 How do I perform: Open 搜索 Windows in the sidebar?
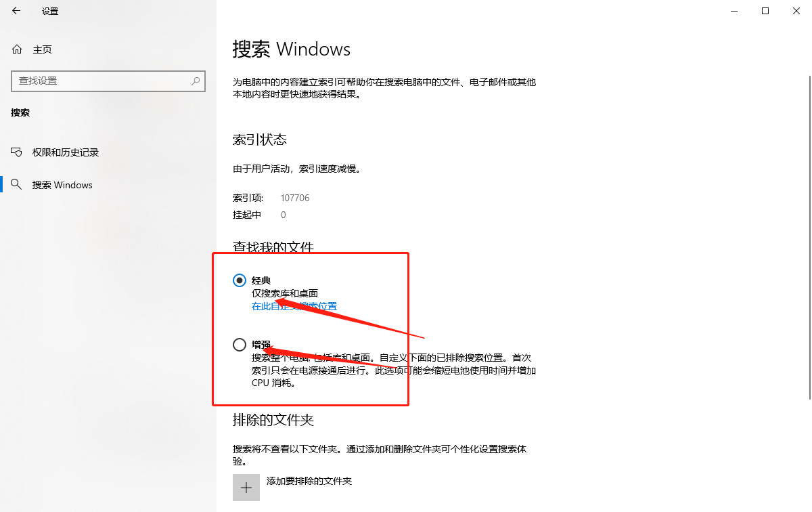pyautogui.click(x=62, y=185)
